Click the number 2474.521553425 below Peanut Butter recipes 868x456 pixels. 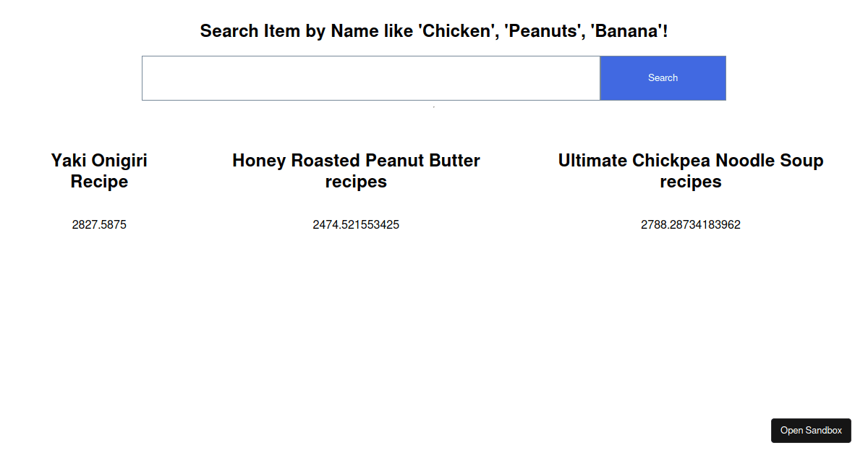click(x=356, y=224)
